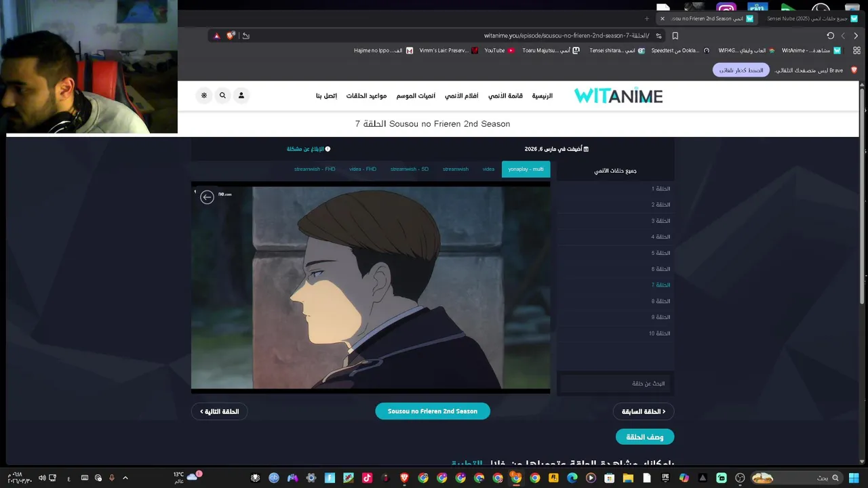Image resolution: width=868 pixels, height=488 pixels.
Task: Open the WitAnime site search magnifier icon
Action: (x=222, y=96)
